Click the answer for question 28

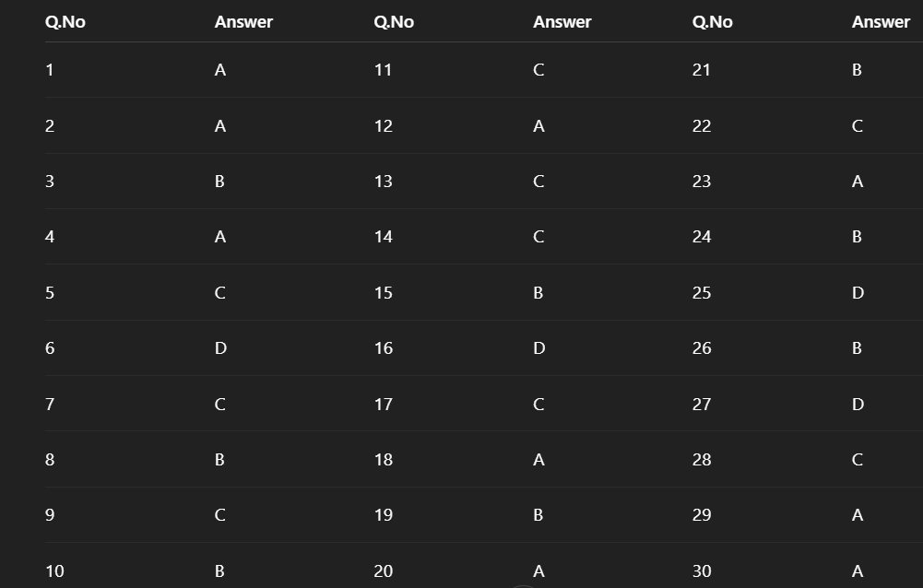[x=858, y=460]
